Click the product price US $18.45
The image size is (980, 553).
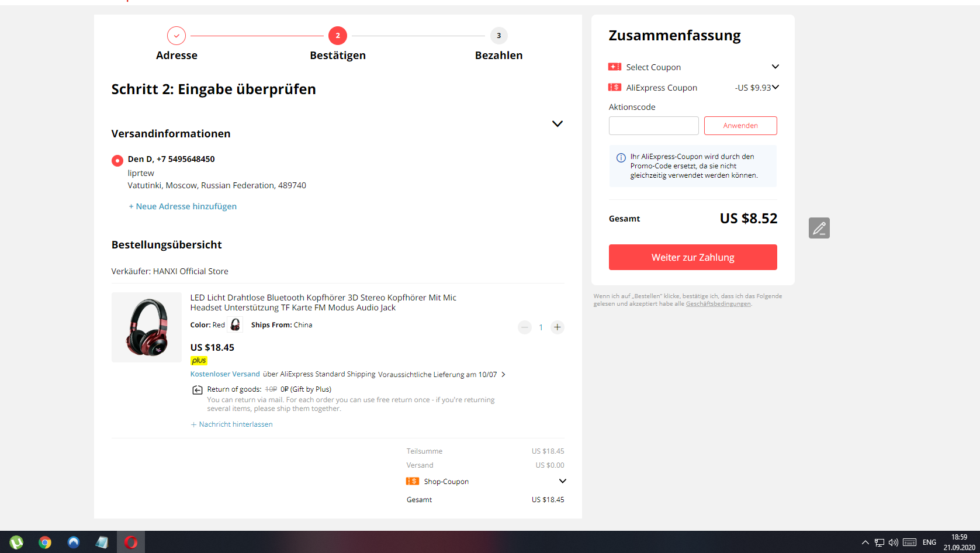click(x=212, y=347)
